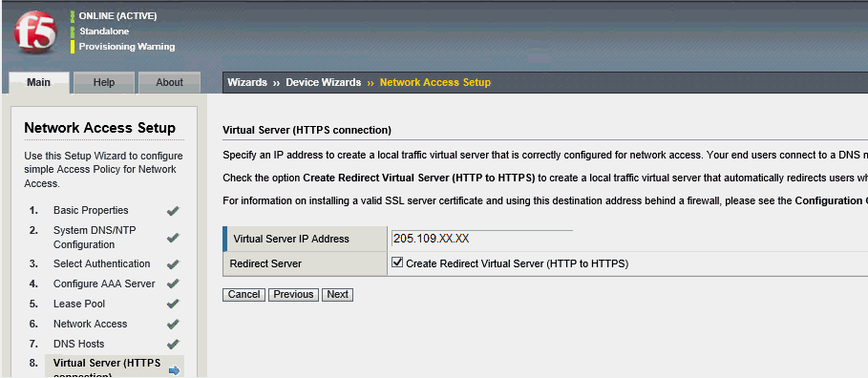
Task: Open Device Wizards breadcrumb link
Action: (324, 82)
